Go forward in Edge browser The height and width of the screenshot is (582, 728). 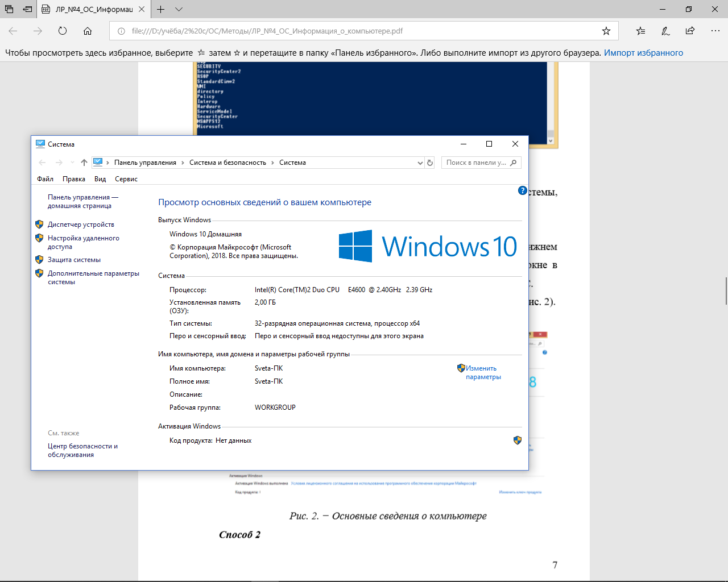[38, 31]
